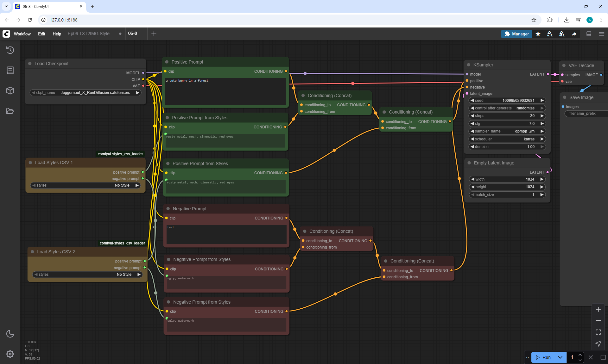Open the Run button dropdown arrow
The image size is (608, 364).
560,357
